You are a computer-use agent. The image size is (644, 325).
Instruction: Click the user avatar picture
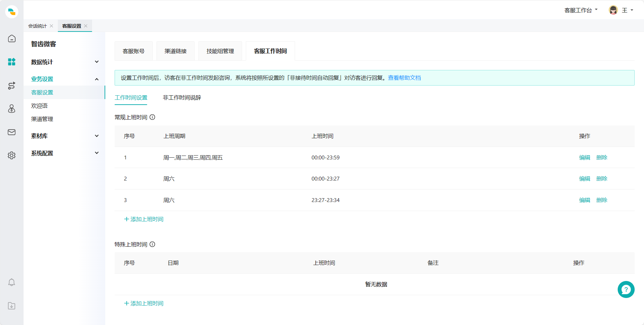point(613,10)
